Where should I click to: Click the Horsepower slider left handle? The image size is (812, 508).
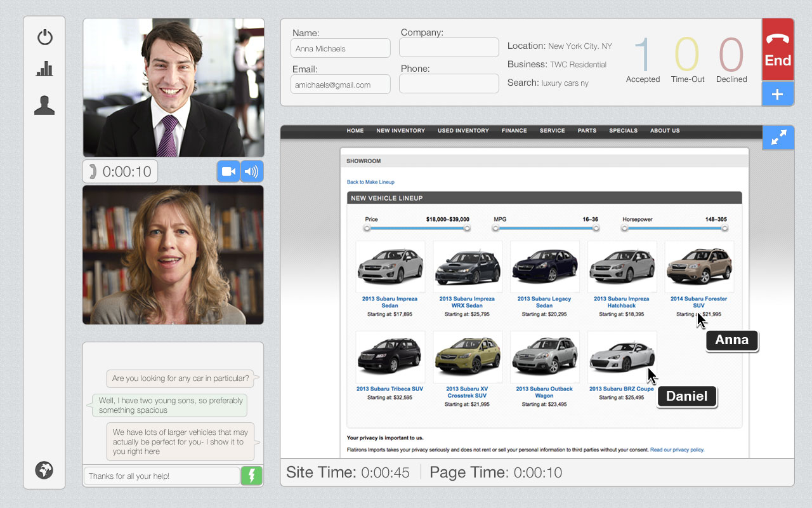(625, 228)
